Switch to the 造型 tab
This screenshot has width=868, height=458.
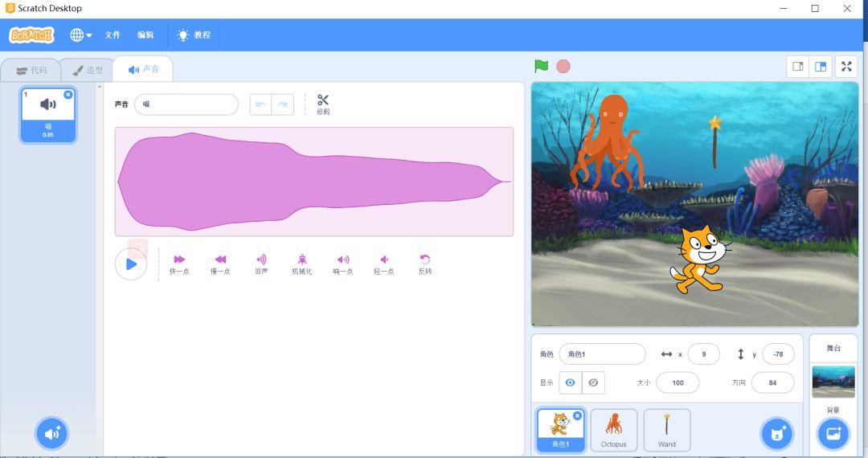coord(88,70)
